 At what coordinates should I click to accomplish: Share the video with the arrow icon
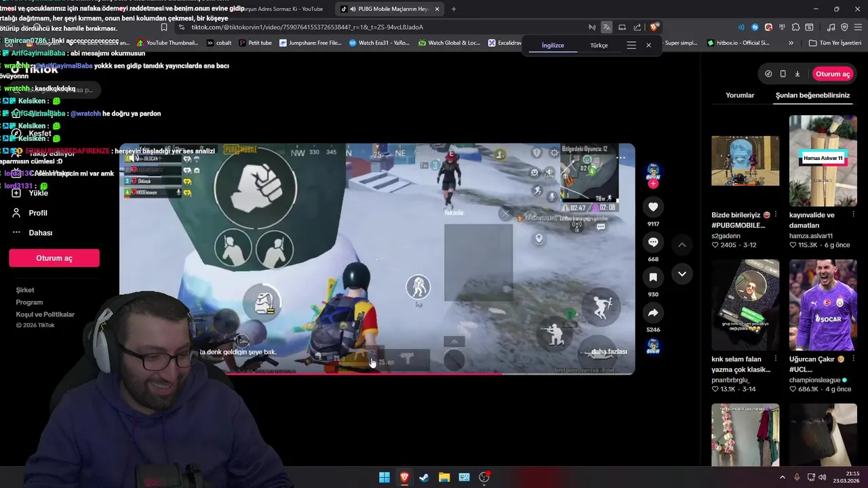point(653,312)
